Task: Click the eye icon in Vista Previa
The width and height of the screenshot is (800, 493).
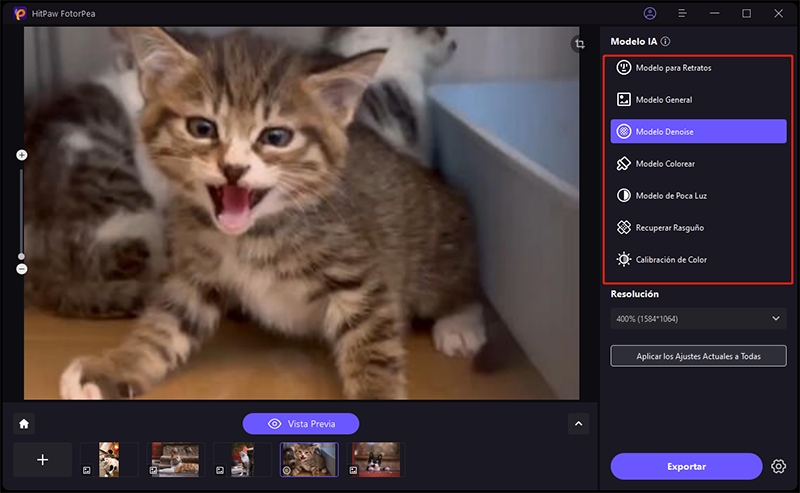Action: 274,424
